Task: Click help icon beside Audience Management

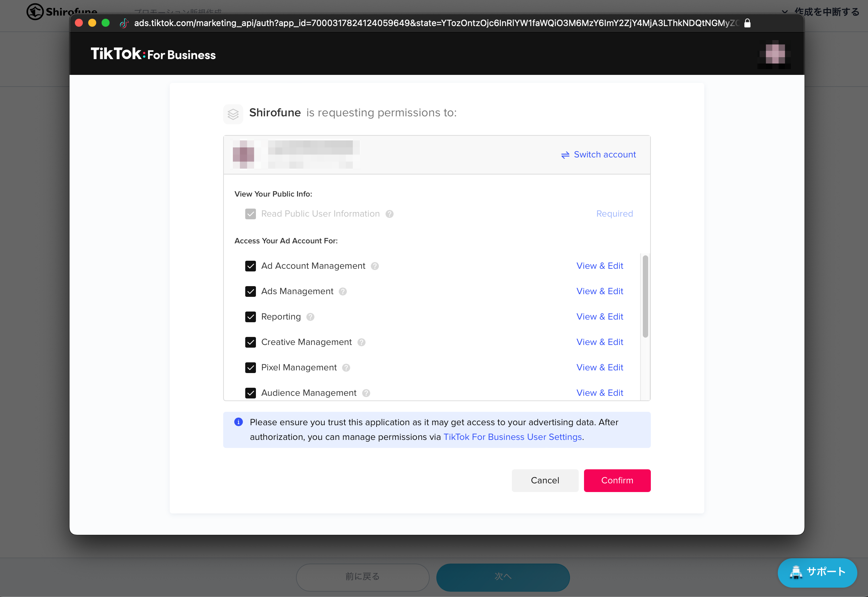Action: point(366,393)
